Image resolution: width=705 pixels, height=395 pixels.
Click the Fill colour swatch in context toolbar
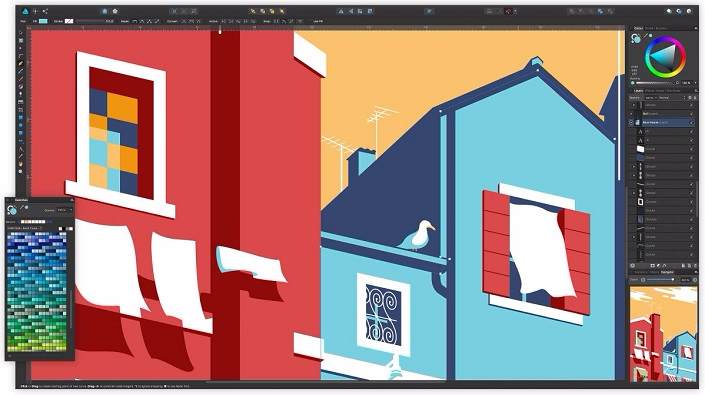43,21
